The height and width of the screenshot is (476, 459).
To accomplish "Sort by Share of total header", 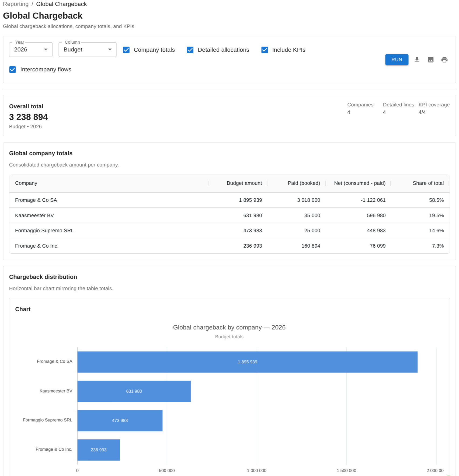I will click(x=428, y=183).
